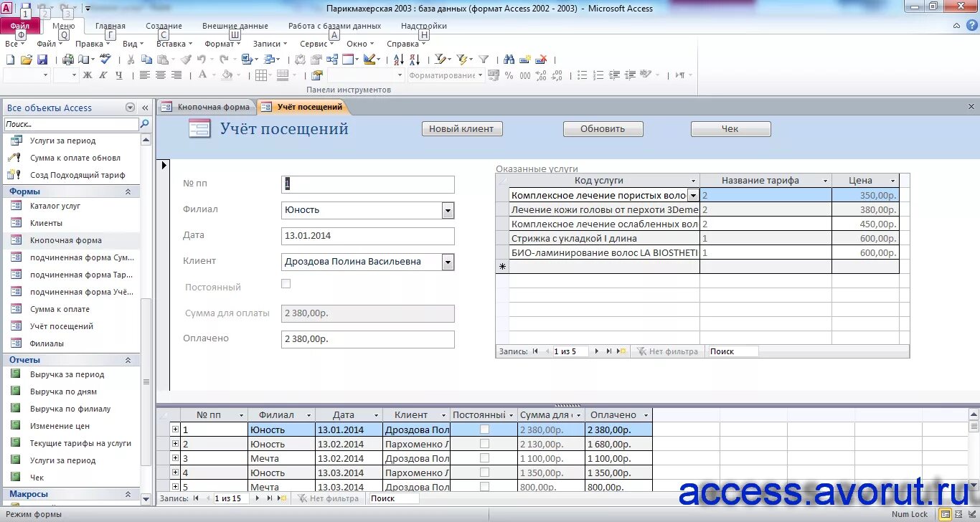Viewport: 980px width, 522px height.
Task: Click the numbered list icon
Action: tap(598, 75)
